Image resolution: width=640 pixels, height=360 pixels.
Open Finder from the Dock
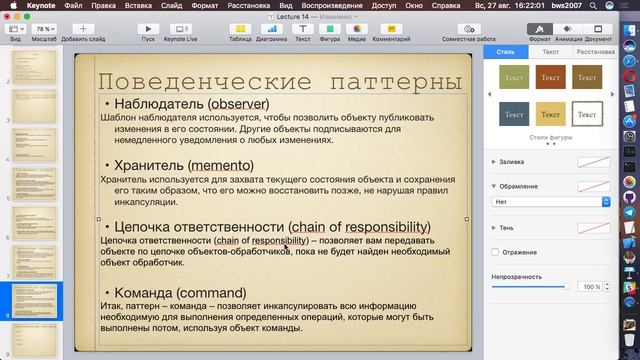click(x=629, y=31)
